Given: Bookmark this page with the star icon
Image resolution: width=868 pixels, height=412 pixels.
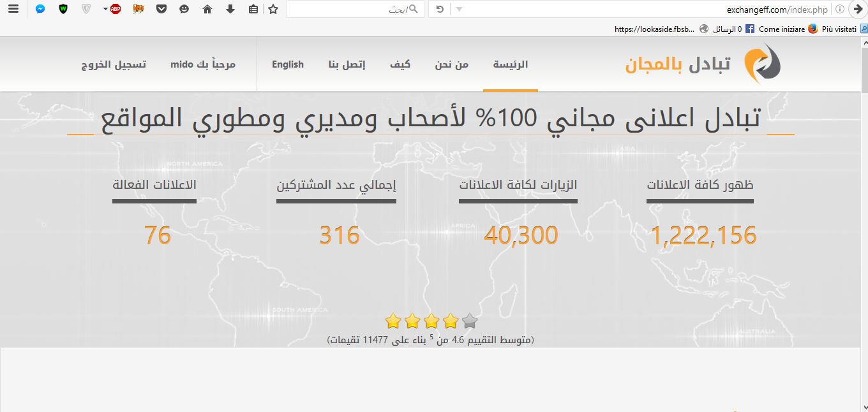Looking at the screenshot, I should (x=273, y=9).
